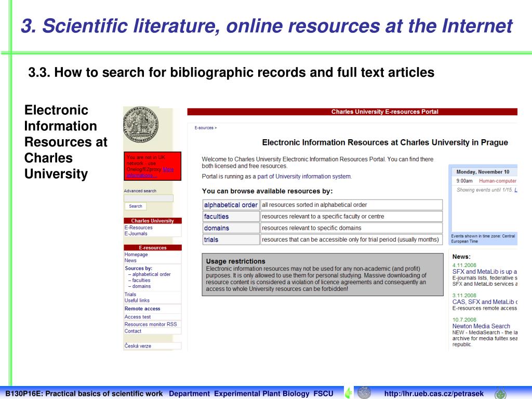The height and width of the screenshot is (399, 532).
Task: Click the small round seal icon in footer
Action: 364,393
